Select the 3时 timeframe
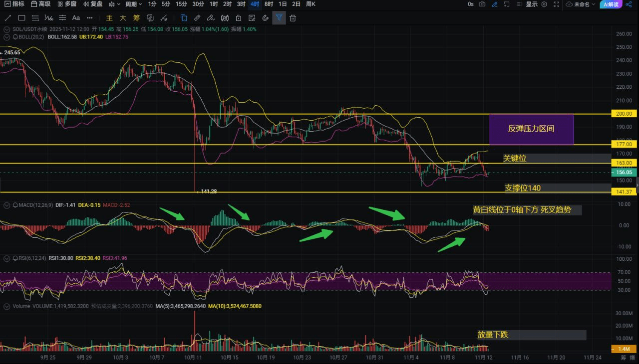Screen dimensions: 639x364 (x=241, y=4)
